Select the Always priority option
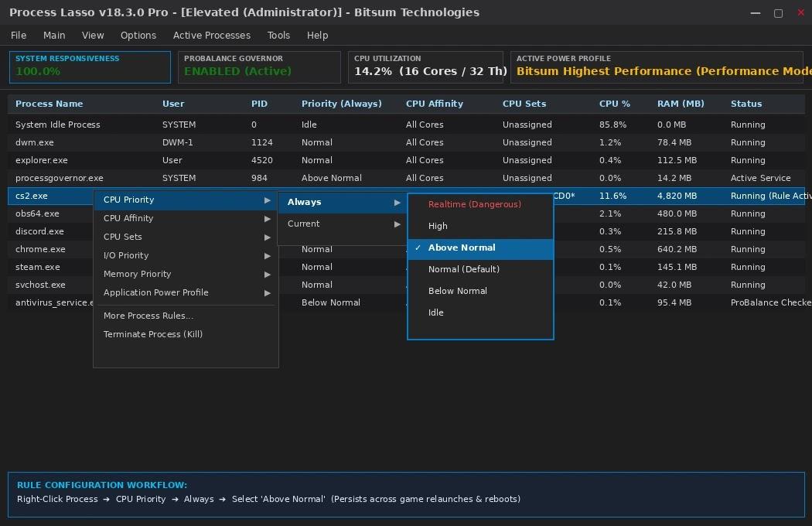 click(x=342, y=203)
